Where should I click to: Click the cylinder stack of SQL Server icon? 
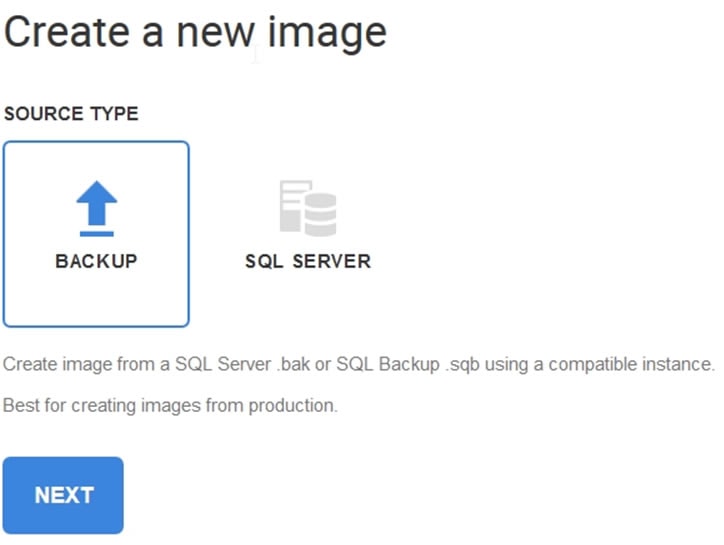321,215
